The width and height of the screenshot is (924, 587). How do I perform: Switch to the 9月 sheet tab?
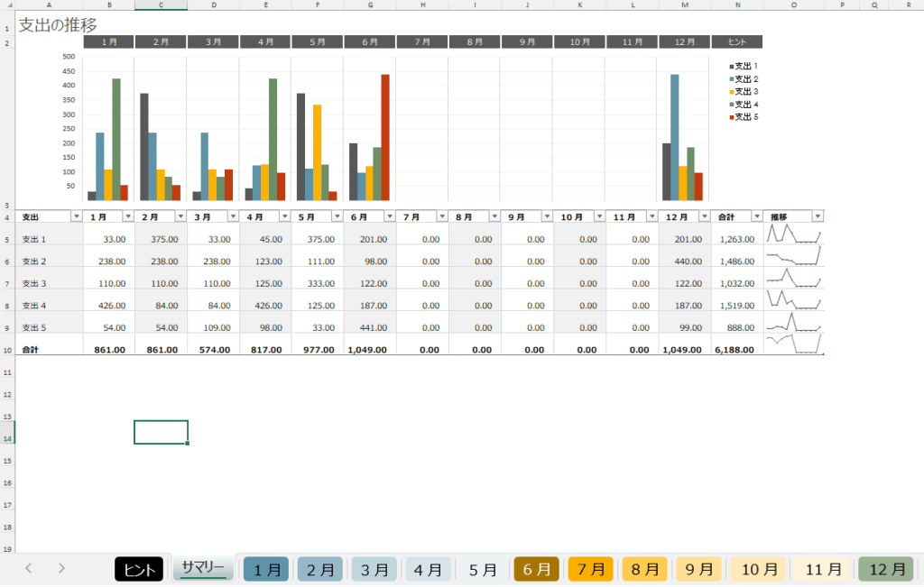[698, 569]
